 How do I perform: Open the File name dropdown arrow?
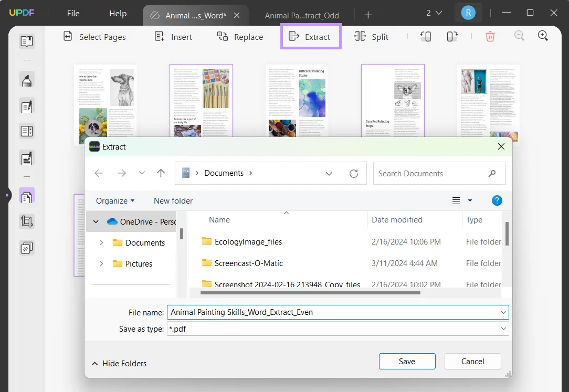(x=503, y=312)
